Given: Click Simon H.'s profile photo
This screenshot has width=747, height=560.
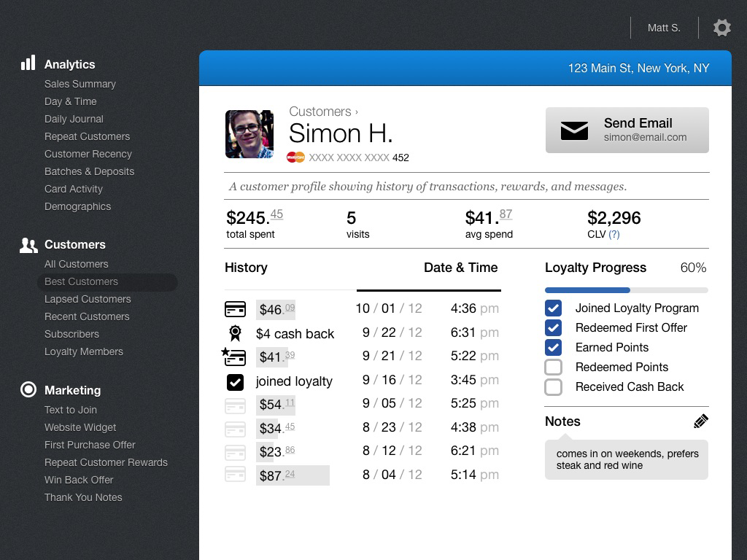Looking at the screenshot, I should pos(249,134).
